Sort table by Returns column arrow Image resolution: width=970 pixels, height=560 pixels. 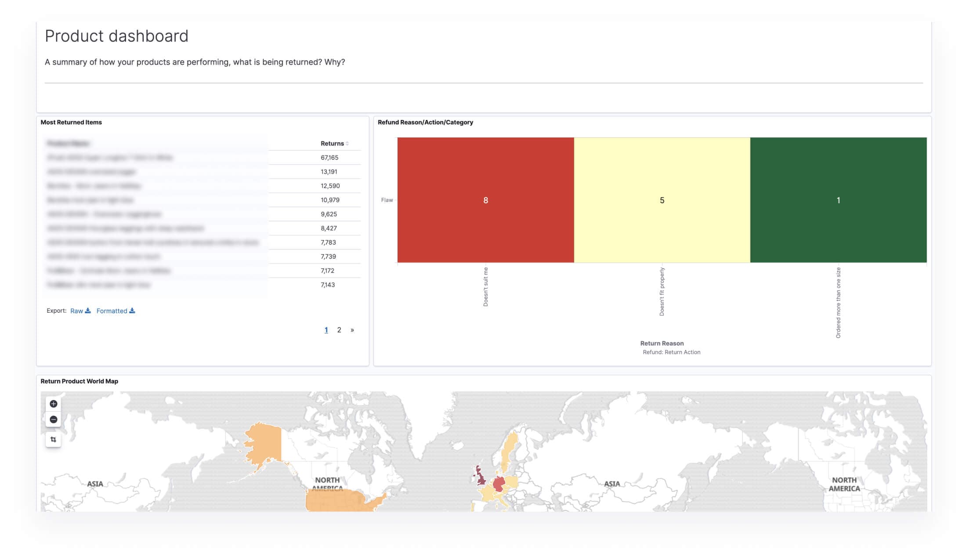(347, 144)
